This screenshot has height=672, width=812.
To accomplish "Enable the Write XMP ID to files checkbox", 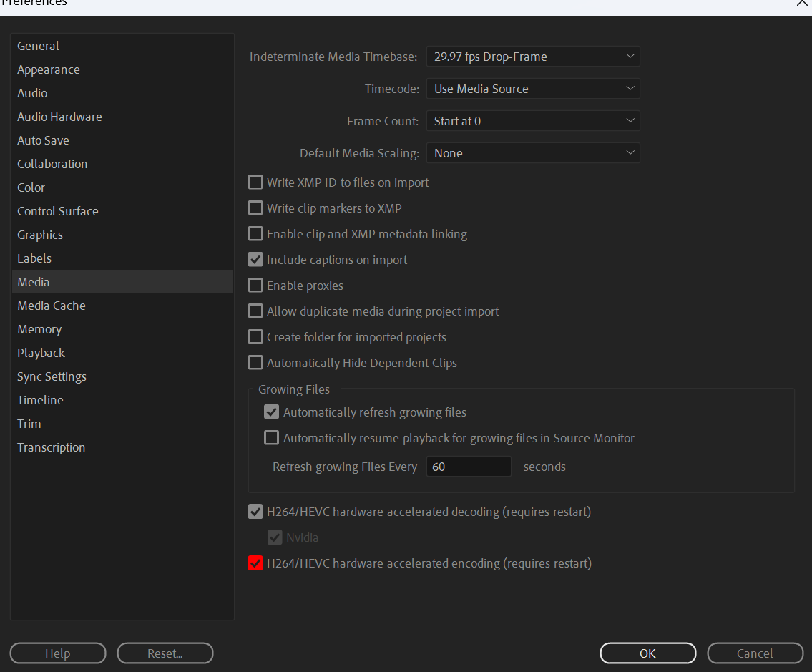I will pos(255,182).
